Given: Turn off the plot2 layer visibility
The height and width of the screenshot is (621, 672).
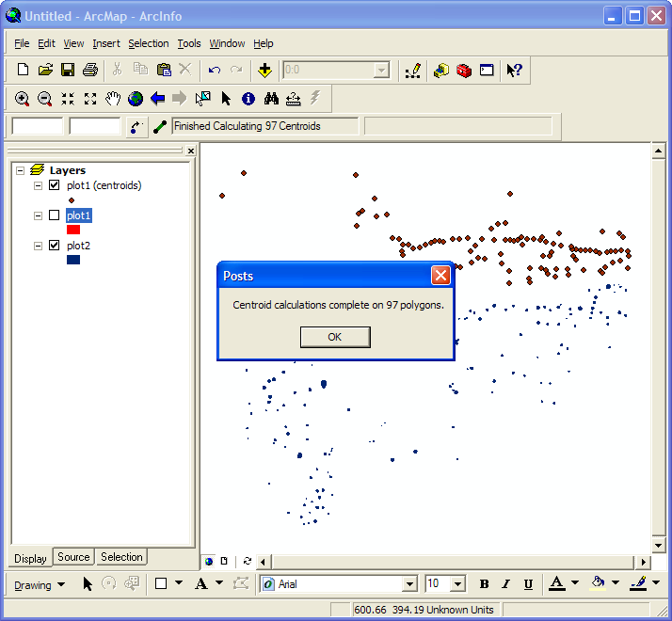Looking at the screenshot, I should [x=54, y=246].
